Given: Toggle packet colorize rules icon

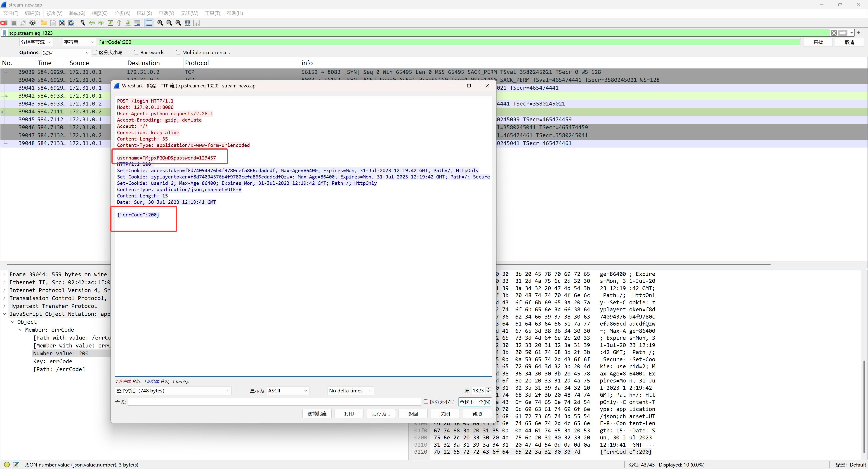Looking at the screenshot, I should click(149, 23).
